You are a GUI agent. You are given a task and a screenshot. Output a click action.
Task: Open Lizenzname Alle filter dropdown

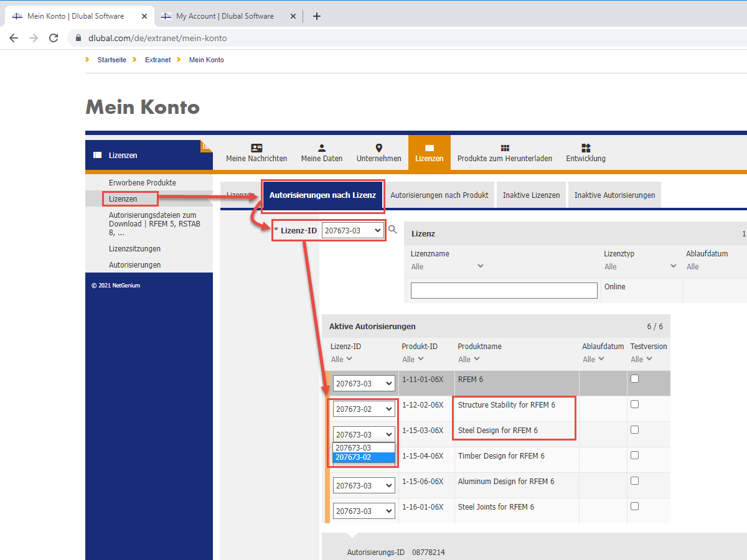(x=447, y=266)
